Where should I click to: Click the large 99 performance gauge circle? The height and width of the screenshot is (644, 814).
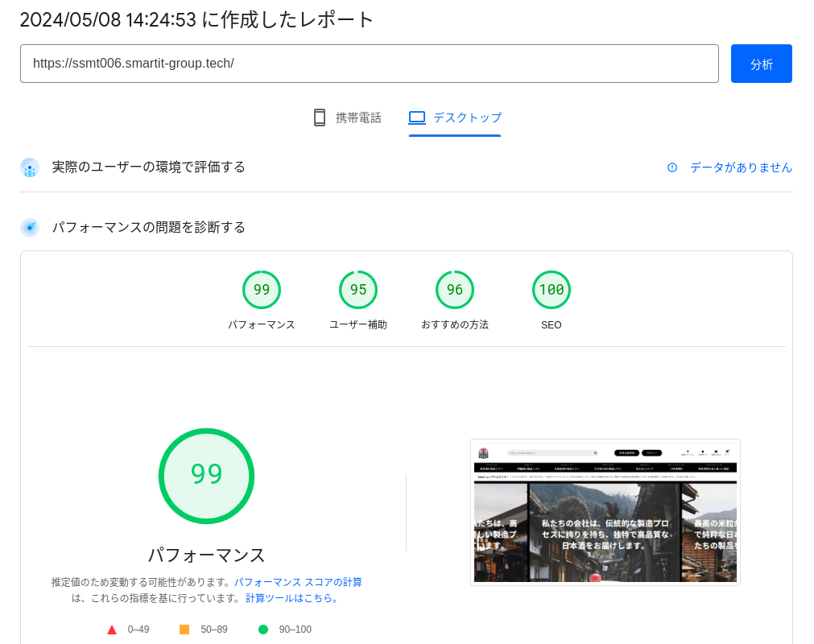coord(206,476)
